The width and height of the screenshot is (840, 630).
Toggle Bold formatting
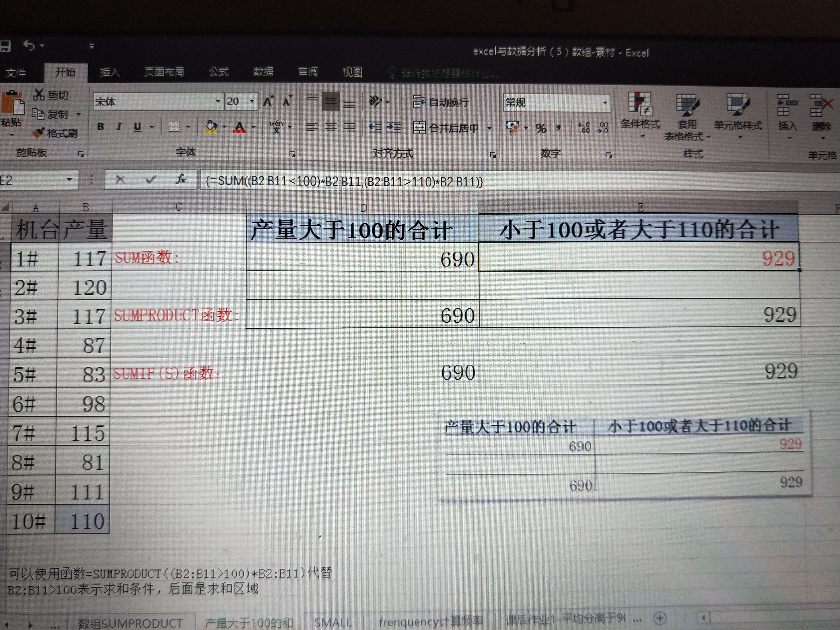tap(101, 127)
